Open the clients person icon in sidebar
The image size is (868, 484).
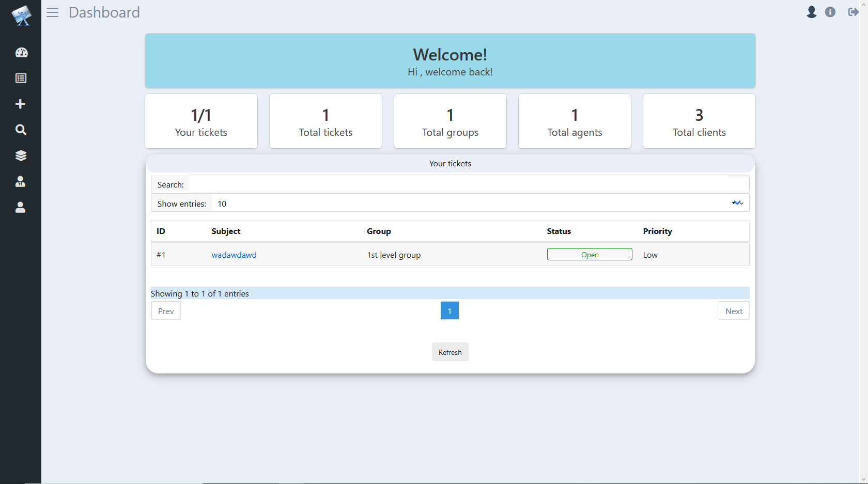click(21, 207)
